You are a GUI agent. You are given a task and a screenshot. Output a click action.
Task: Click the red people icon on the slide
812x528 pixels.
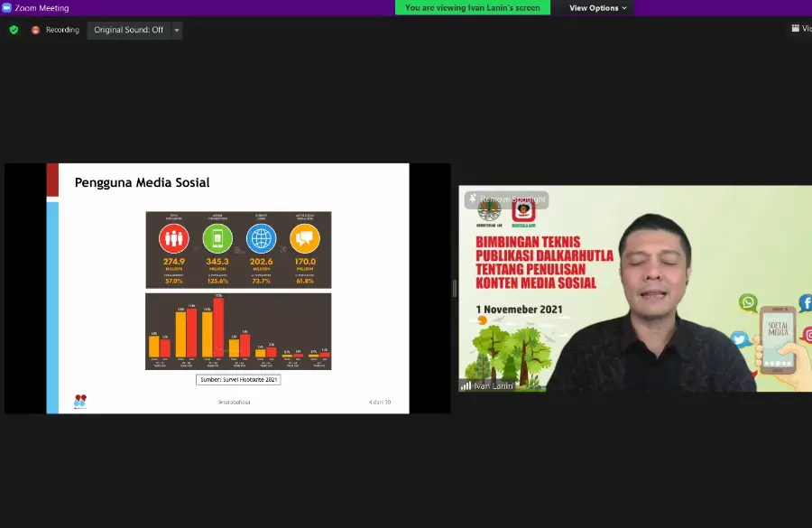click(174, 238)
